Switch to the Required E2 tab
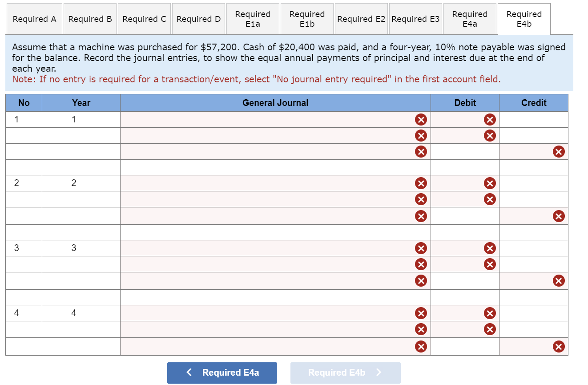This screenshot has width=588, height=385. [361, 19]
